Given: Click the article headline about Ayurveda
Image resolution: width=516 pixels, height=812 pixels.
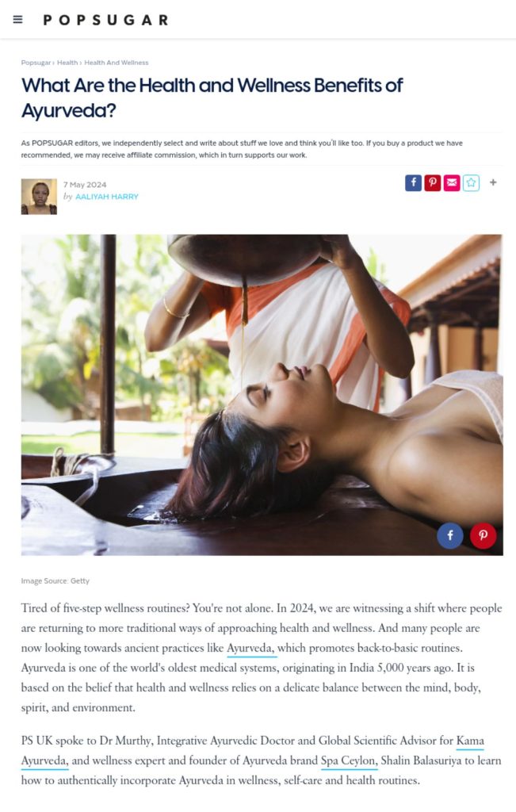Looking at the screenshot, I should pos(212,98).
